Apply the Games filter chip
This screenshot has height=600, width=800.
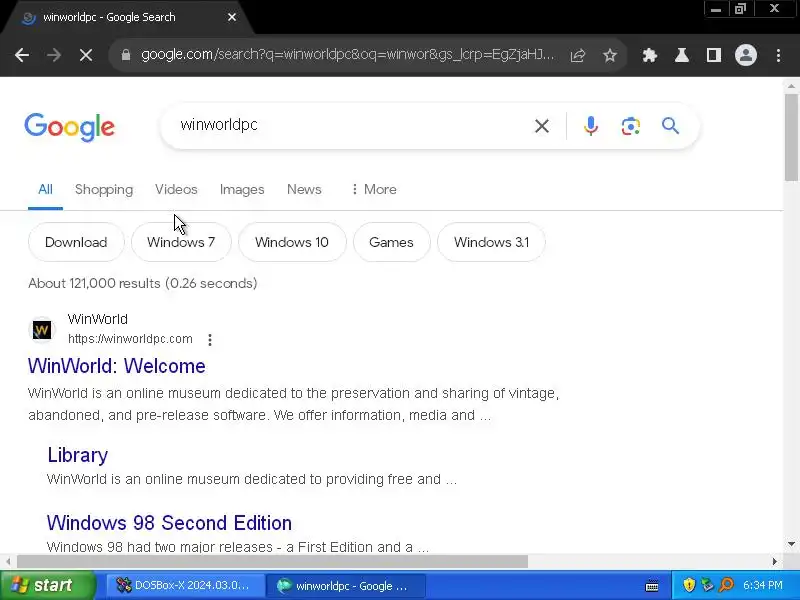point(391,242)
